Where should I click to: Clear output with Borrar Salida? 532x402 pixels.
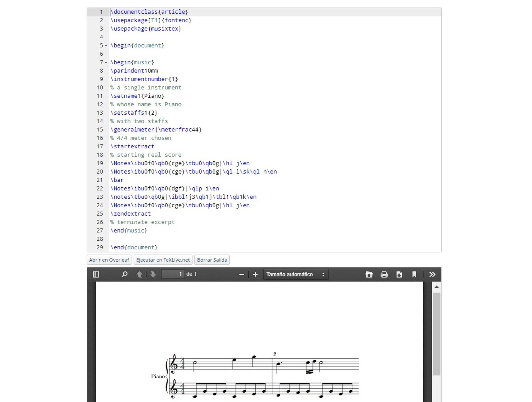pos(212,260)
